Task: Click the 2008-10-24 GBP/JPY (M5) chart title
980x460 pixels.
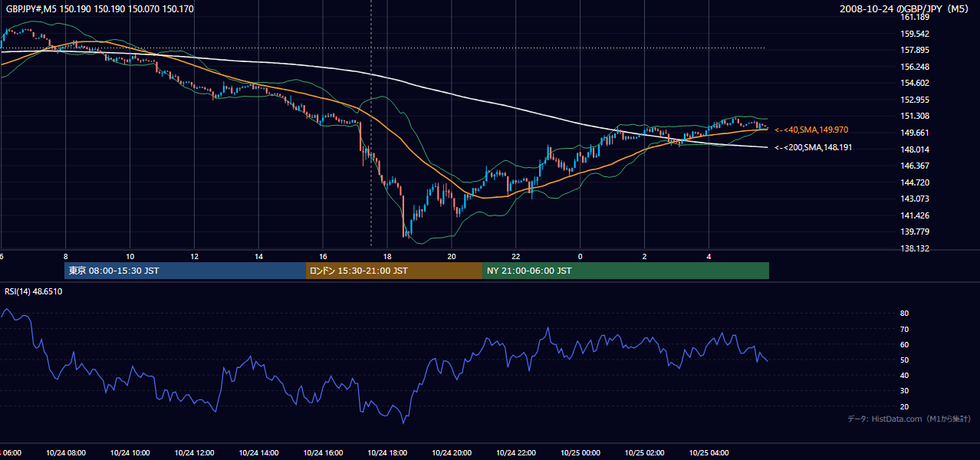Action: click(x=906, y=8)
